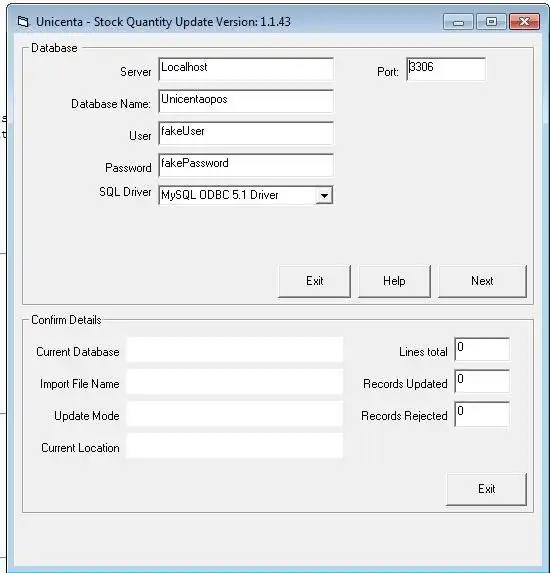Select the Lines total value box
The image size is (550, 573).
pos(482,349)
